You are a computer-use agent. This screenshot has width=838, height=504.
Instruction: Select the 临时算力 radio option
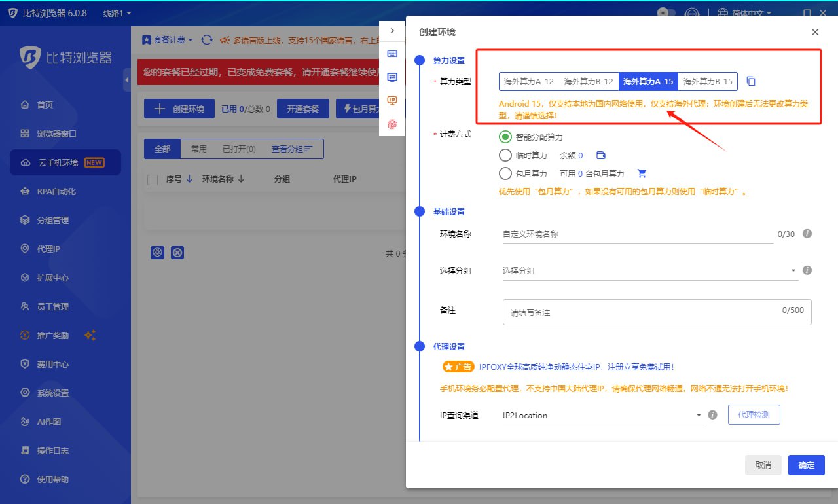coord(505,156)
